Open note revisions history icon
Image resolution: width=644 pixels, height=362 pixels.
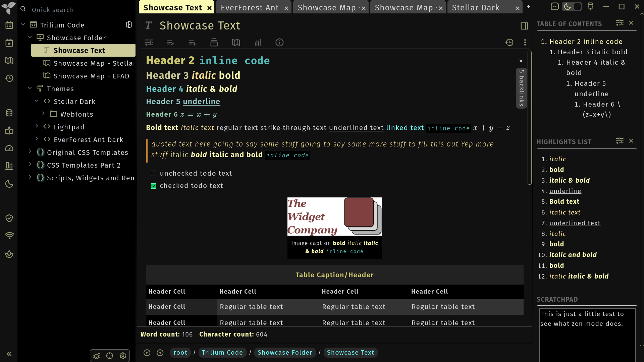(x=509, y=43)
